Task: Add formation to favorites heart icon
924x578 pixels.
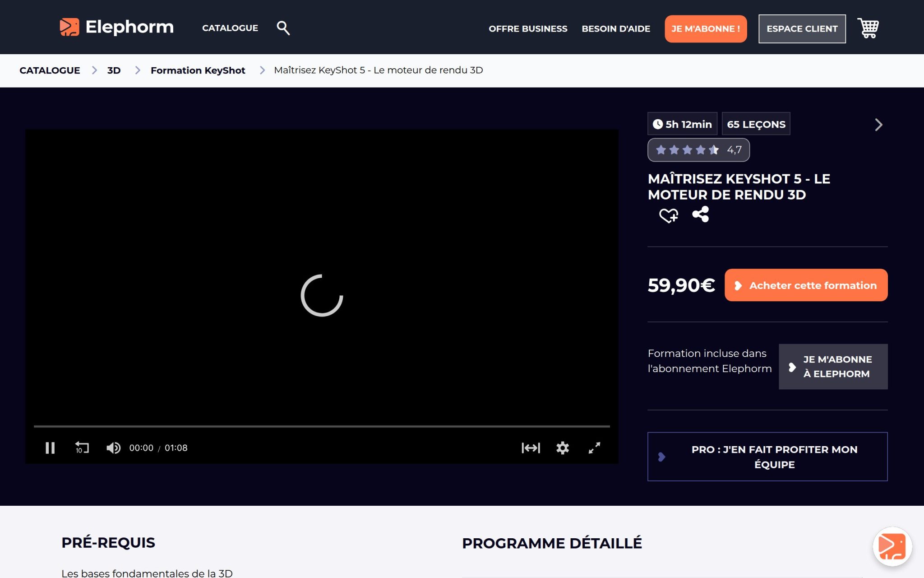Action: [x=668, y=215]
